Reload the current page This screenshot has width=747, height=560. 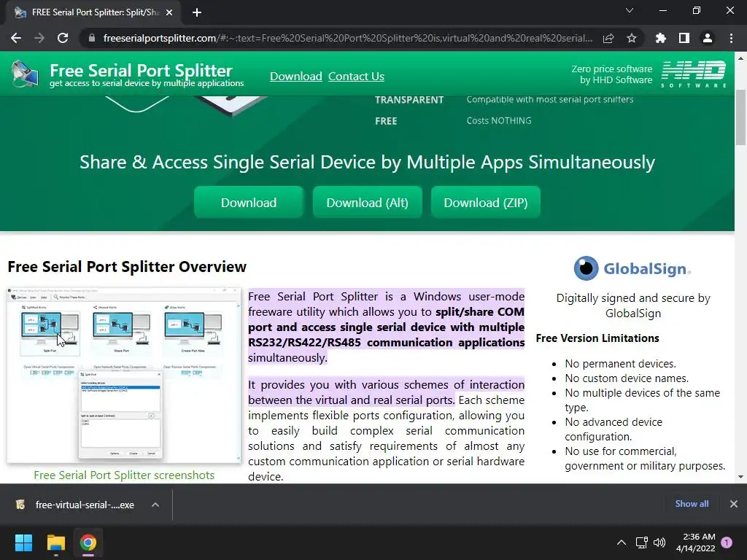[63, 38]
